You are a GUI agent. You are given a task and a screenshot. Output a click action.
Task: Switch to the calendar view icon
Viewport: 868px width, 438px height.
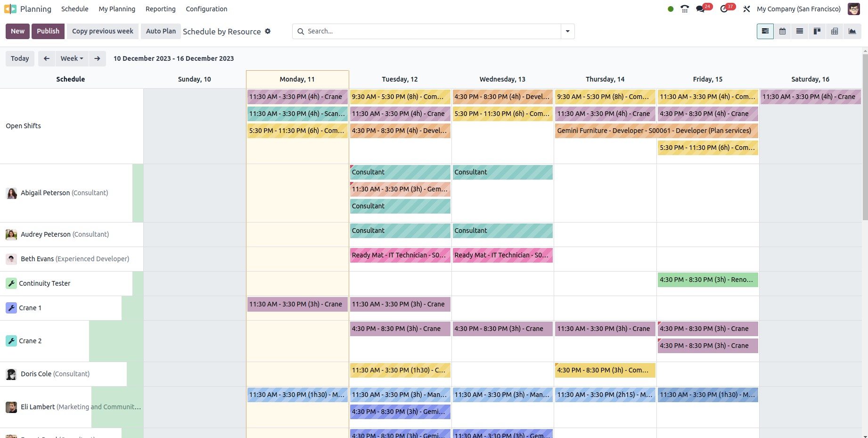pyautogui.click(x=782, y=32)
